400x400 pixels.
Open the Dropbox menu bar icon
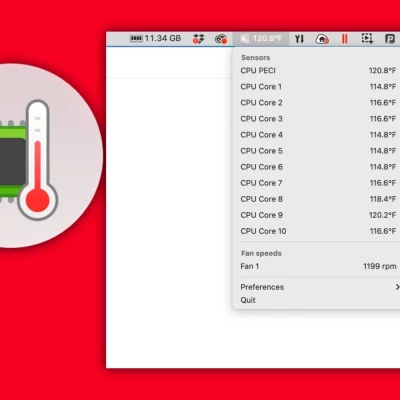(x=198, y=39)
